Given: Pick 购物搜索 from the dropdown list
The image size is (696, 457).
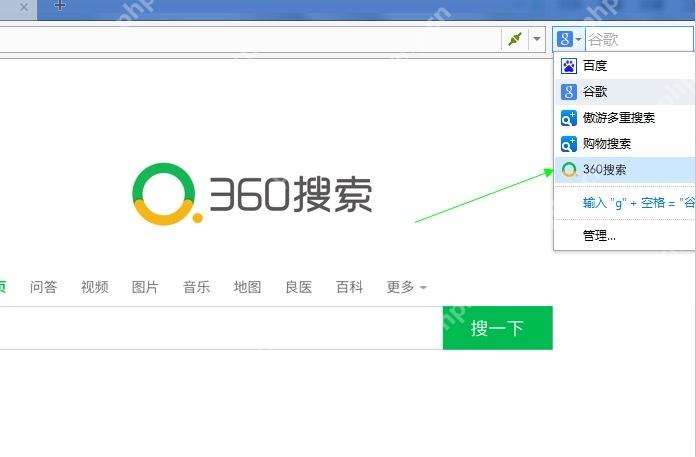Looking at the screenshot, I should tap(625, 144).
